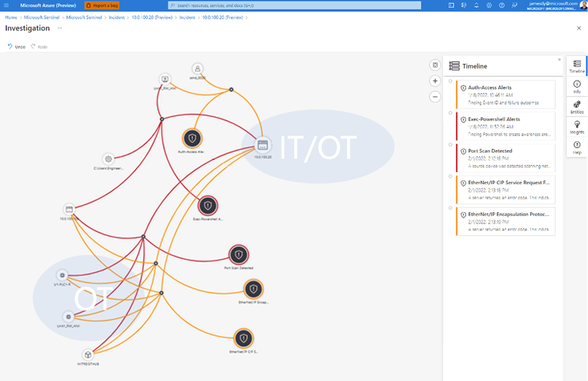The width and height of the screenshot is (588, 381).
Task: Open the Azure portal hamburger menu
Action: (x=7, y=5)
